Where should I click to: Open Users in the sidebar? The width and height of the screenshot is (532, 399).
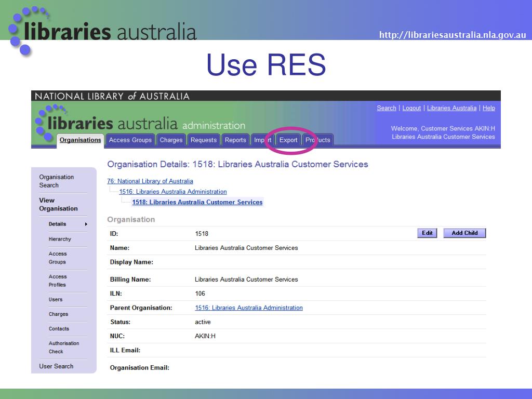[x=56, y=299]
